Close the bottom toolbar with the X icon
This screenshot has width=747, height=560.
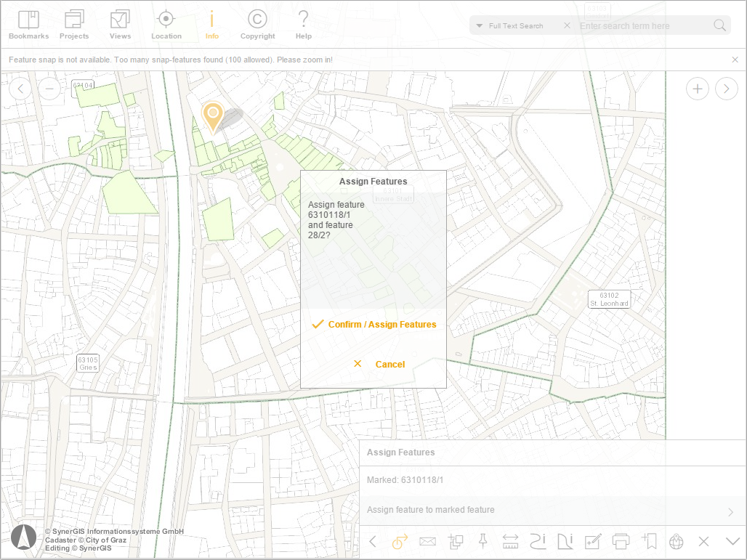[x=702, y=541]
